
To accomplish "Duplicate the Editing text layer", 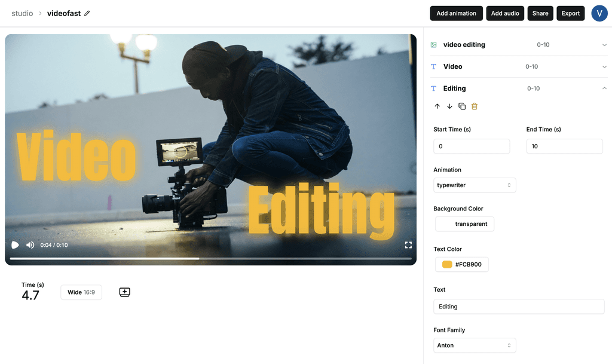I will [x=461, y=106].
